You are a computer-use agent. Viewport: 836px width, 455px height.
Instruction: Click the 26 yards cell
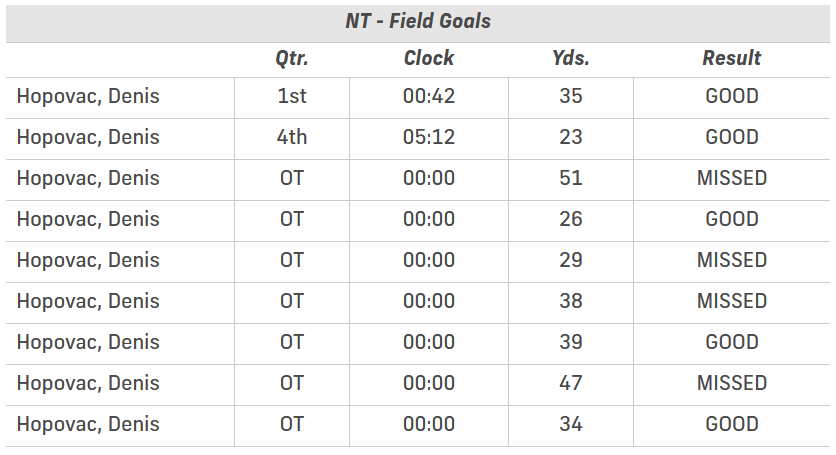pos(571,220)
